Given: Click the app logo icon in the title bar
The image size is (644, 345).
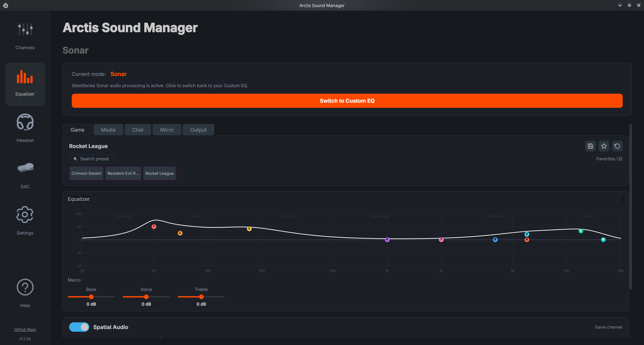Looking at the screenshot, I should click(6, 5).
